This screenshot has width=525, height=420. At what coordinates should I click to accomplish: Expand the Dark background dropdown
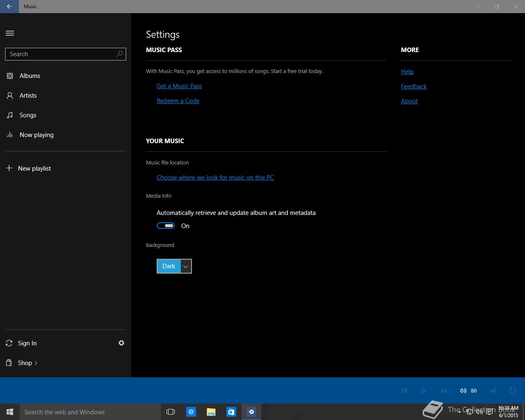174,266
